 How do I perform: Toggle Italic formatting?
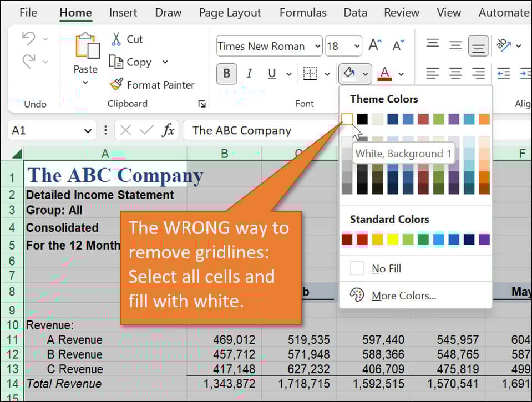pos(249,74)
